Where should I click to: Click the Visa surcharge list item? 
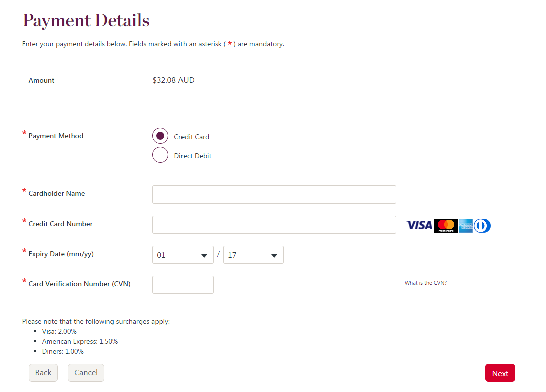59,331
